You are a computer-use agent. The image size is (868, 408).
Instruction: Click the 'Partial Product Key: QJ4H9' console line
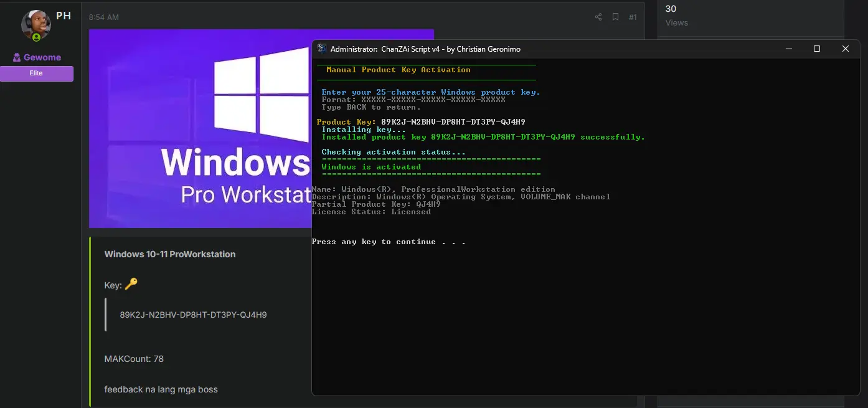tap(376, 204)
